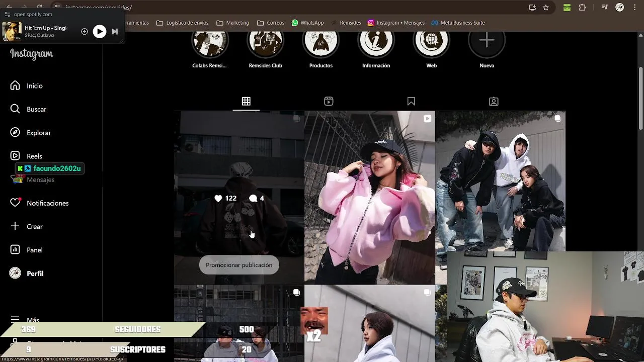Open the green browser extension icon

[x=567, y=8]
